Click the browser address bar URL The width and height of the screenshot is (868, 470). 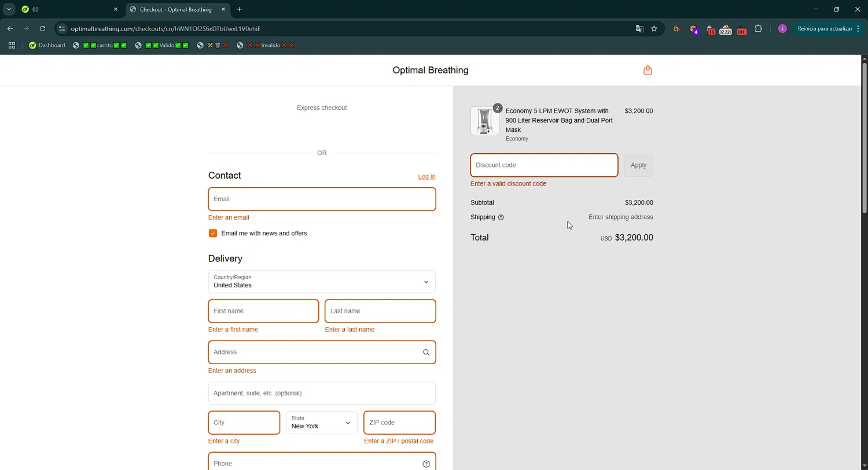(x=165, y=28)
